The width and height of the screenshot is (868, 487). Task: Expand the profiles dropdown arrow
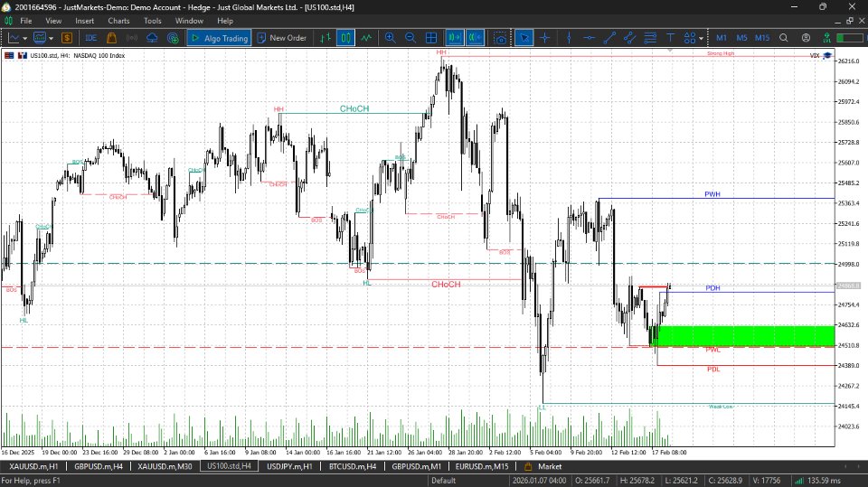tap(51, 38)
